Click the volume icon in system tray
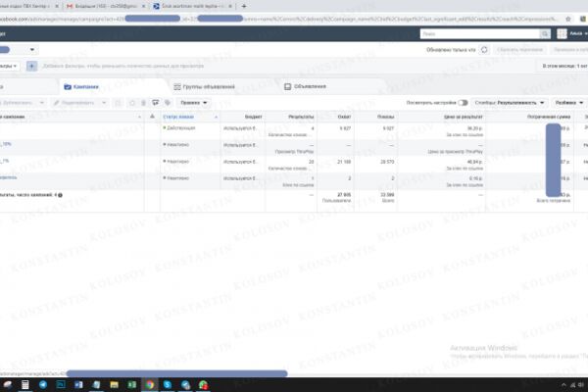The image size is (588, 392). 581,385
